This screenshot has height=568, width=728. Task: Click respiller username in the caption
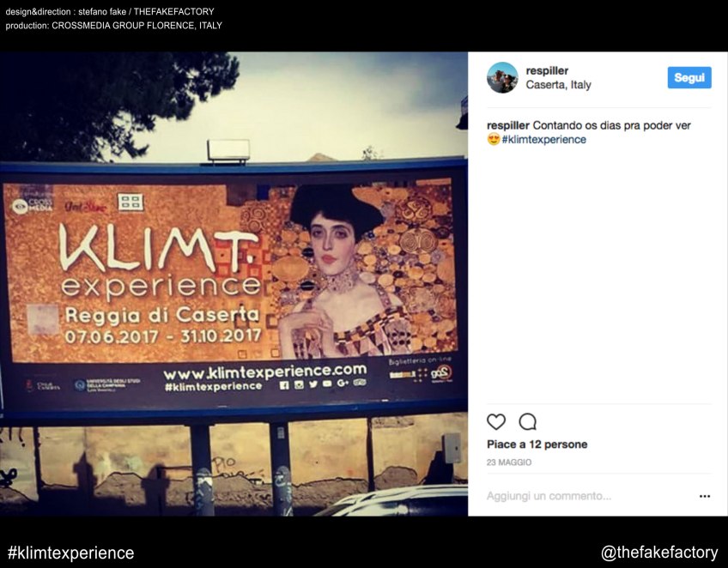[x=508, y=125]
